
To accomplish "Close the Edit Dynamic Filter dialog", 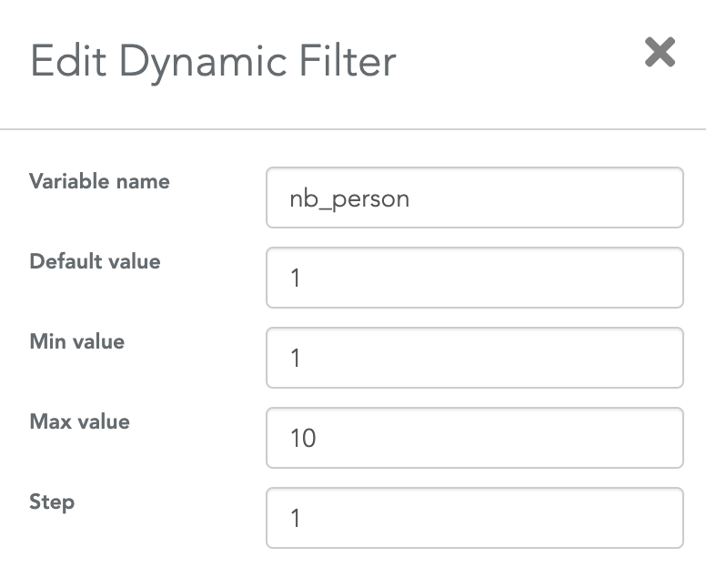I will coord(660,52).
